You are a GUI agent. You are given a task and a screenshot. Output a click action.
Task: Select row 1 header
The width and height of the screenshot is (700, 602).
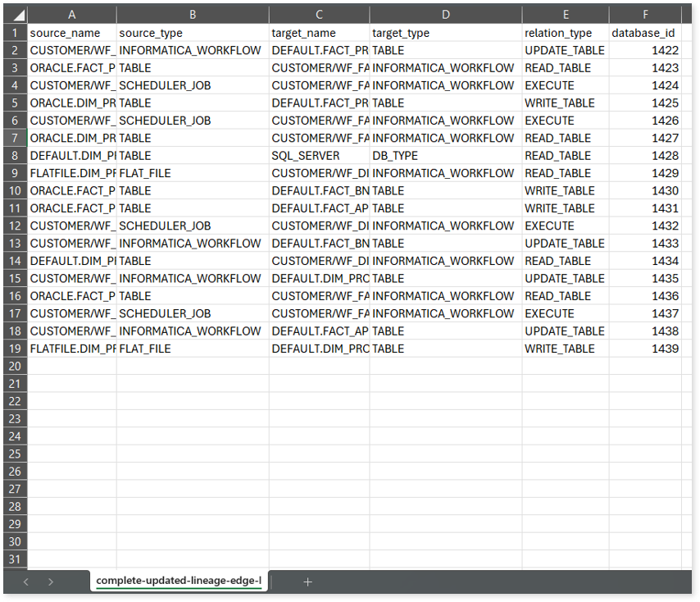coord(14,34)
